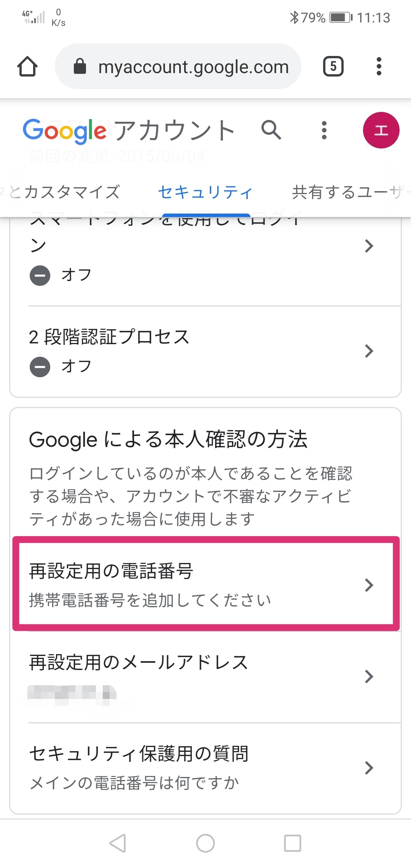This screenshot has height=868, width=411.
Task: Switch to the セキュリティ tab
Action: click(205, 192)
